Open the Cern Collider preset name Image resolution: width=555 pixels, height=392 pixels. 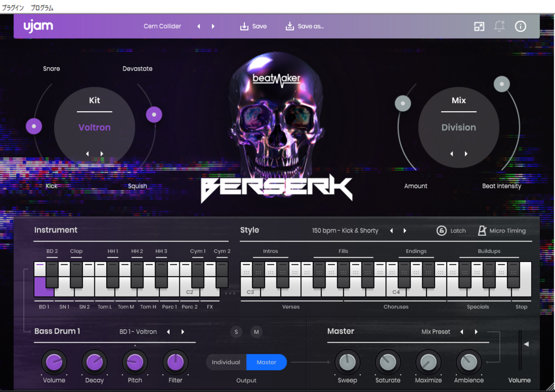[x=163, y=26]
